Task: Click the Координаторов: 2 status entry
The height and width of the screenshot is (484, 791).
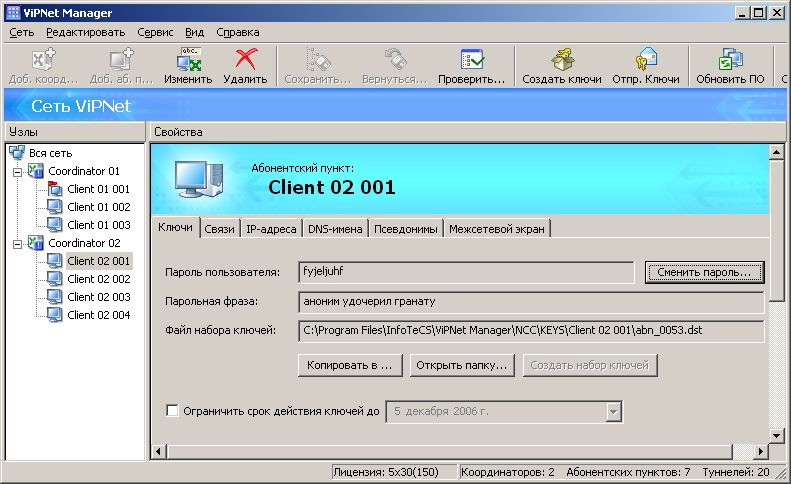Action: click(508, 472)
